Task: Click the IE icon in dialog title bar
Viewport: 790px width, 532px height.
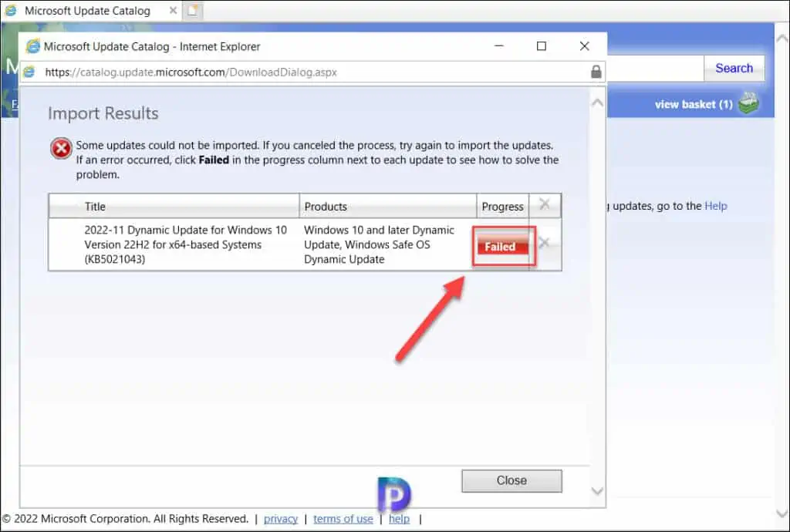Action: click(32, 46)
